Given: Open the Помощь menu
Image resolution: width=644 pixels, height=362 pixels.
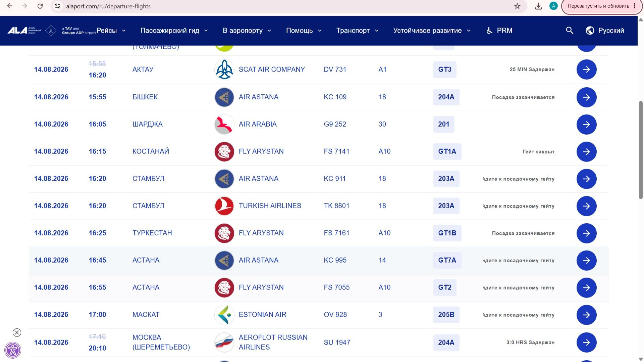Looking at the screenshot, I should pos(304,31).
